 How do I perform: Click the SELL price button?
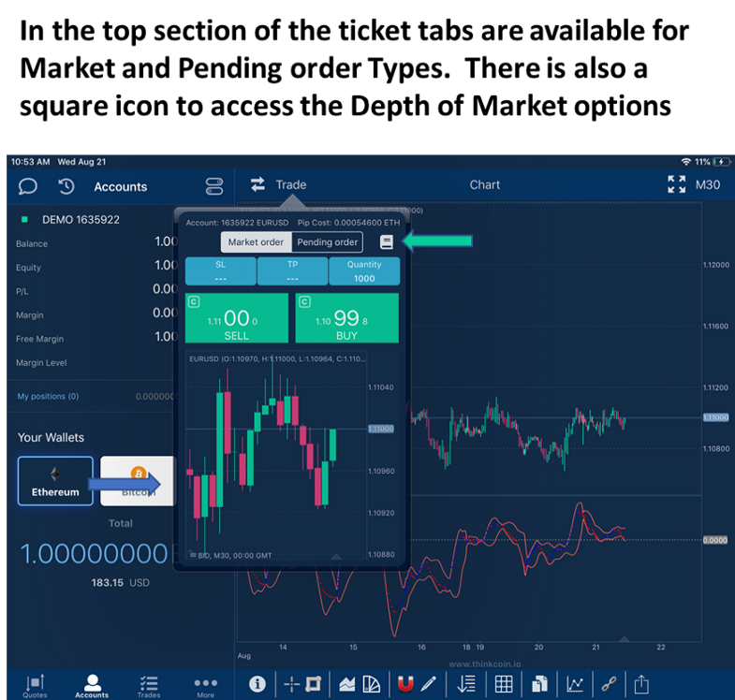(x=237, y=318)
